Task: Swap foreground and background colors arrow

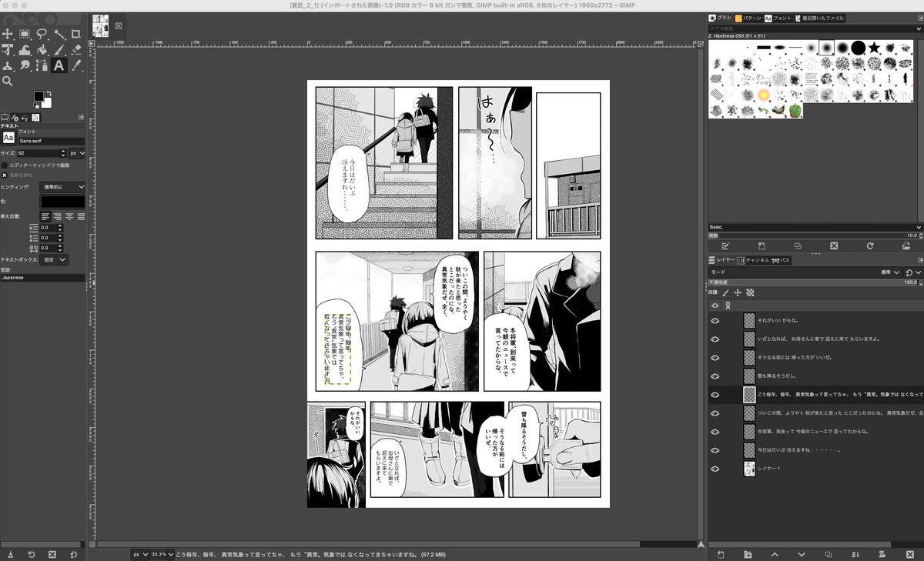Action: (x=51, y=94)
